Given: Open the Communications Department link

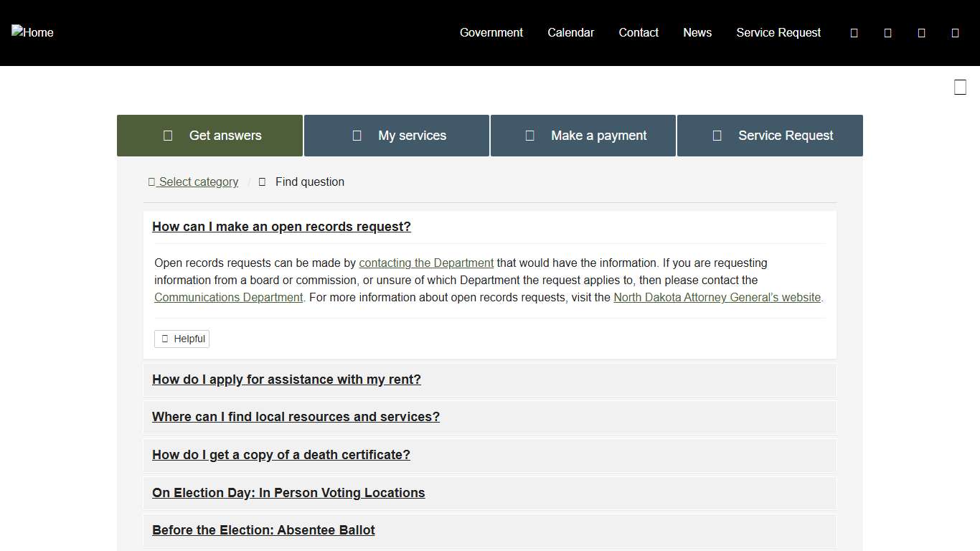Looking at the screenshot, I should pos(228,297).
